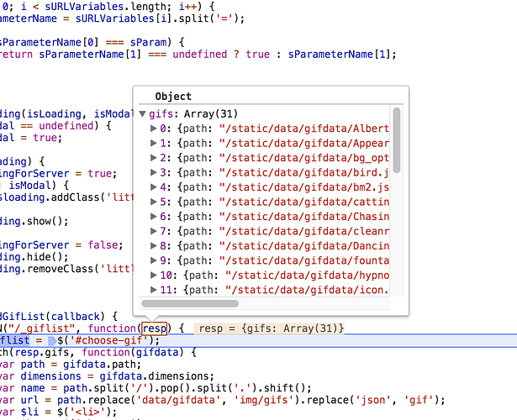Expand array item 11 icon path
The image size is (517, 420).
[x=153, y=290]
